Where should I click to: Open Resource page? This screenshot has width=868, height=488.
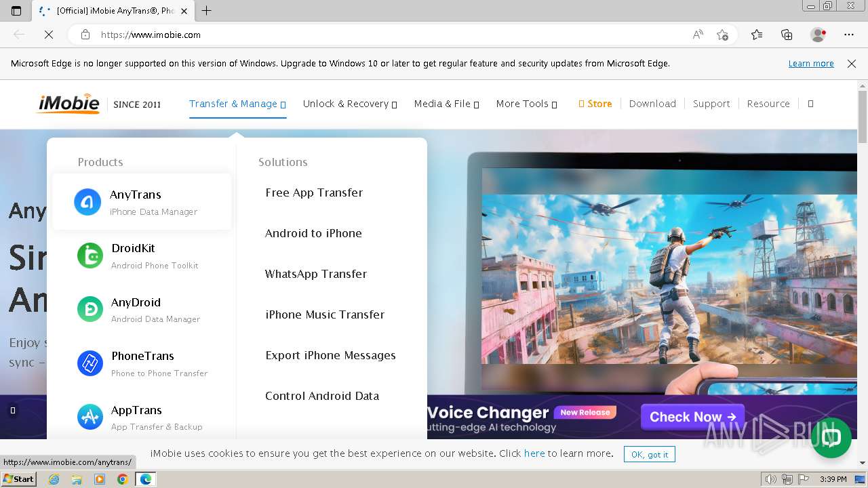(768, 104)
